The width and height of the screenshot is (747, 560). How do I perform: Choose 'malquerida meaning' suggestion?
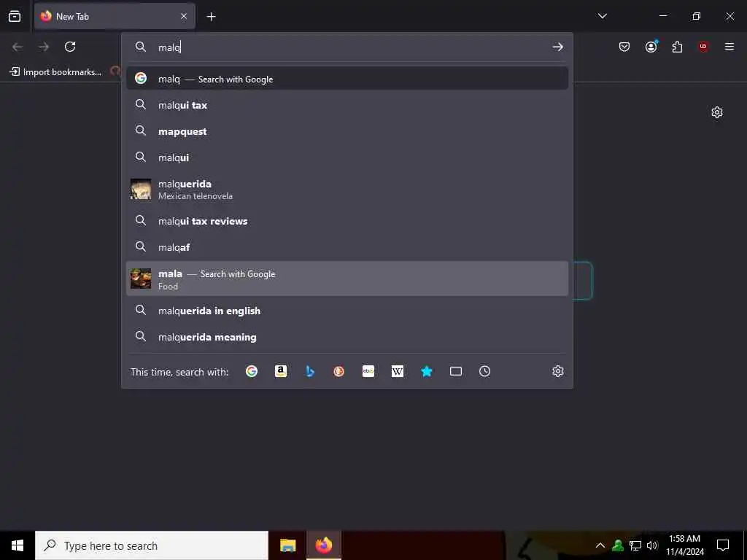pos(347,337)
